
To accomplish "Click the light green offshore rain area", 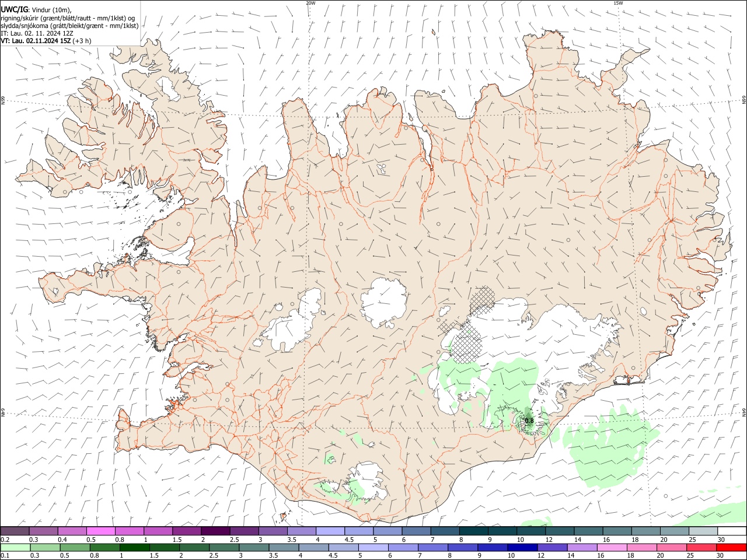I will [x=610, y=446].
